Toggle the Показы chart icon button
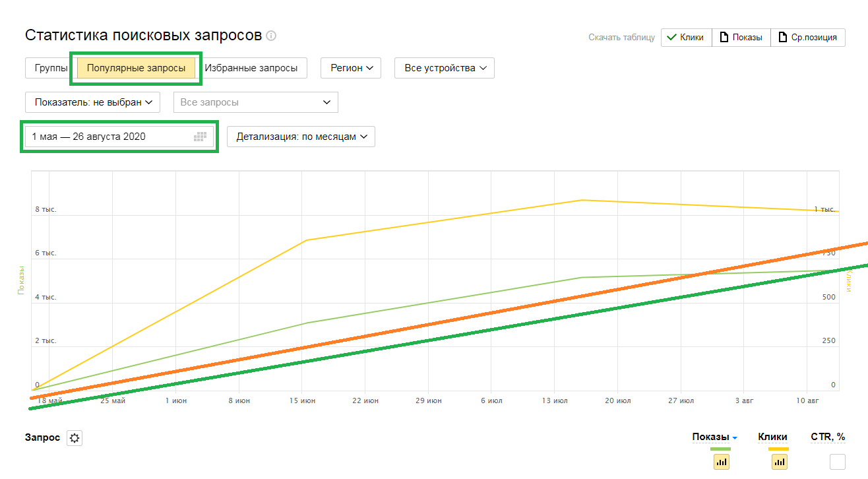Image resolution: width=868 pixels, height=479 pixels. [721, 462]
